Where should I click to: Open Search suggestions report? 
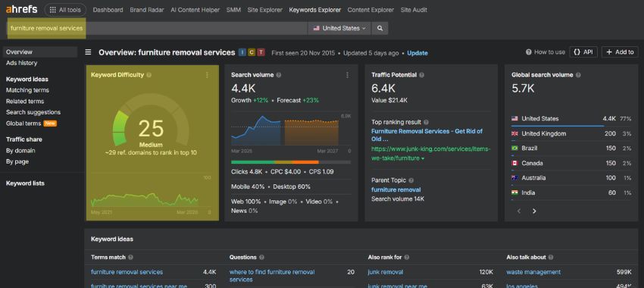click(x=33, y=112)
